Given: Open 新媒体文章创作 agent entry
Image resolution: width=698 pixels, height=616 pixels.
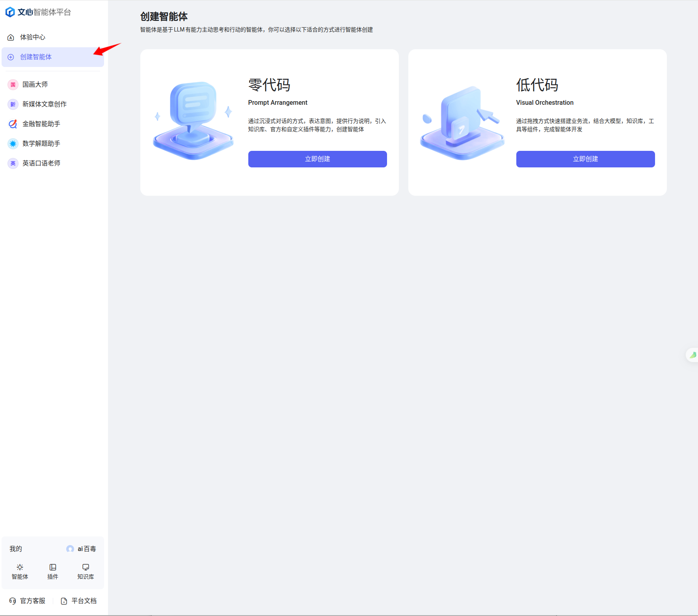Looking at the screenshot, I should point(53,104).
